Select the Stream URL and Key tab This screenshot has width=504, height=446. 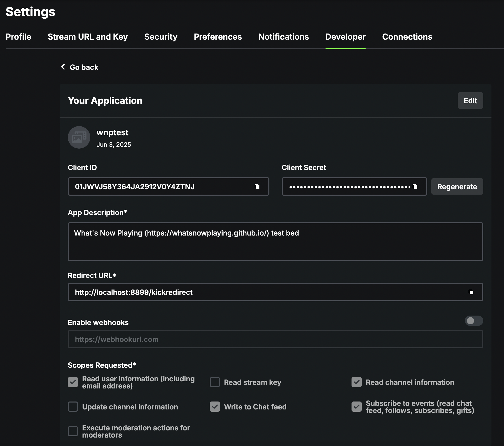click(87, 37)
